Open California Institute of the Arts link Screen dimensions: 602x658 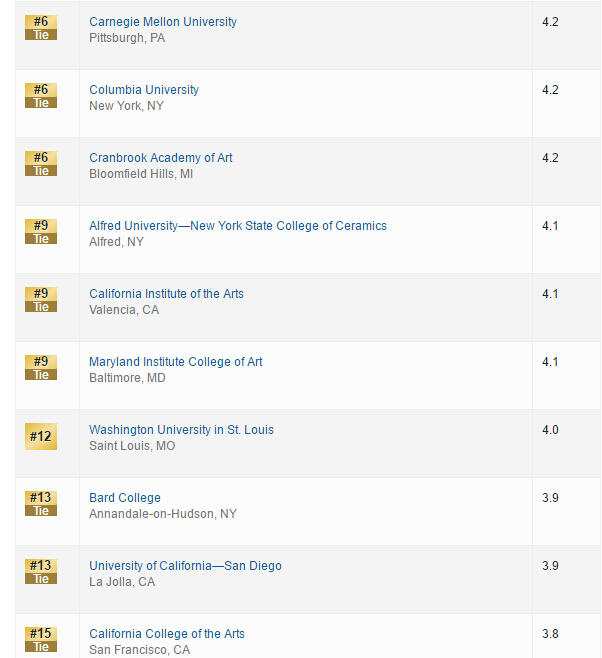click(166, 294)
